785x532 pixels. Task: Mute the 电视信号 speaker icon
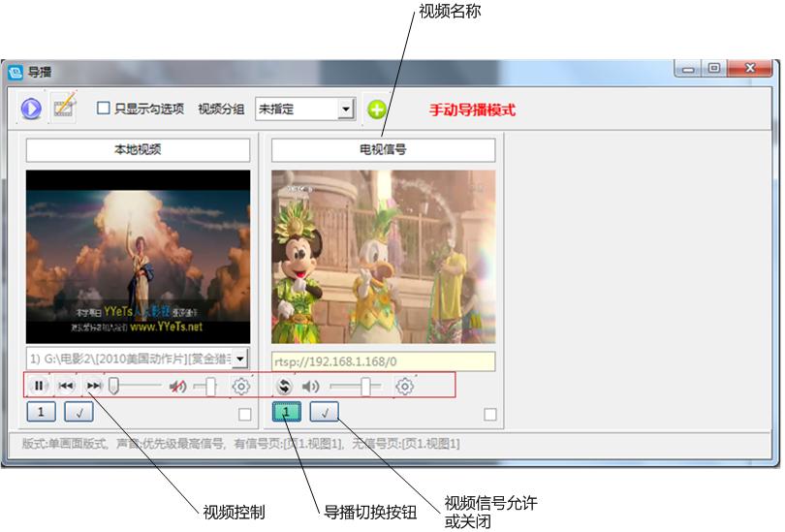coord(311,387)
